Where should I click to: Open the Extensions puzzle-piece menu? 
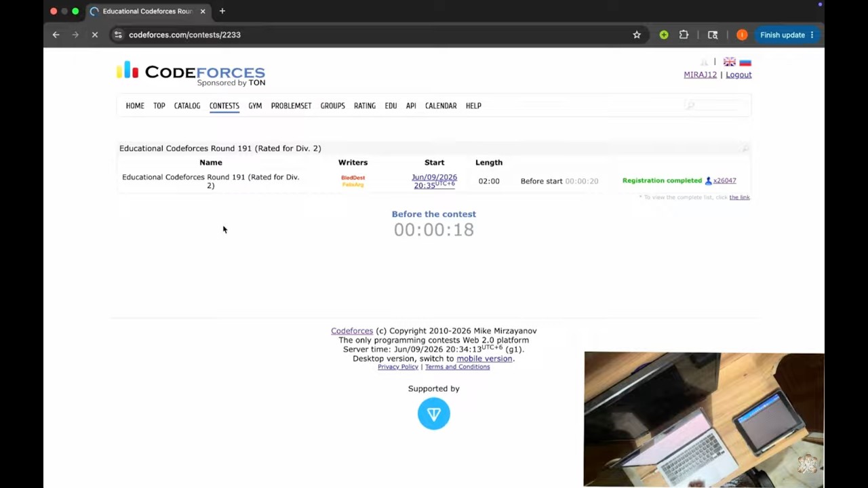tap(684, 35)
